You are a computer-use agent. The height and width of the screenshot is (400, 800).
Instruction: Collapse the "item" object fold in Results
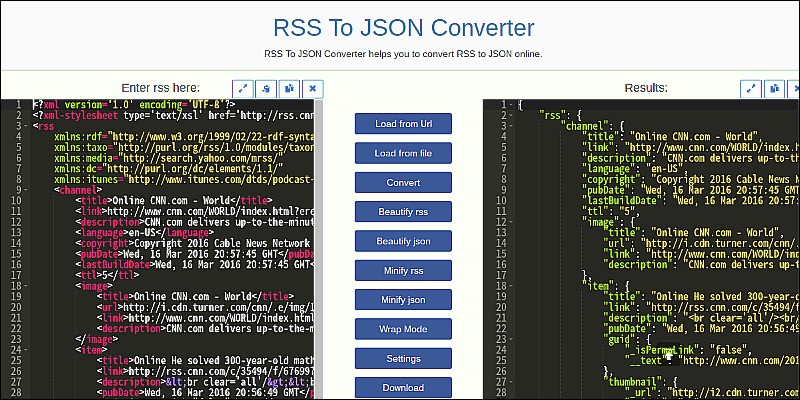point(511,286)
